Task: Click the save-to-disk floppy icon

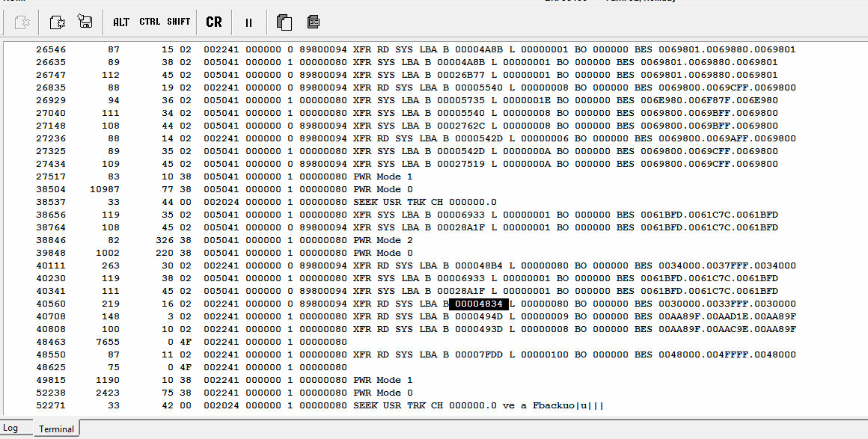Action: (x=85, y=22)
